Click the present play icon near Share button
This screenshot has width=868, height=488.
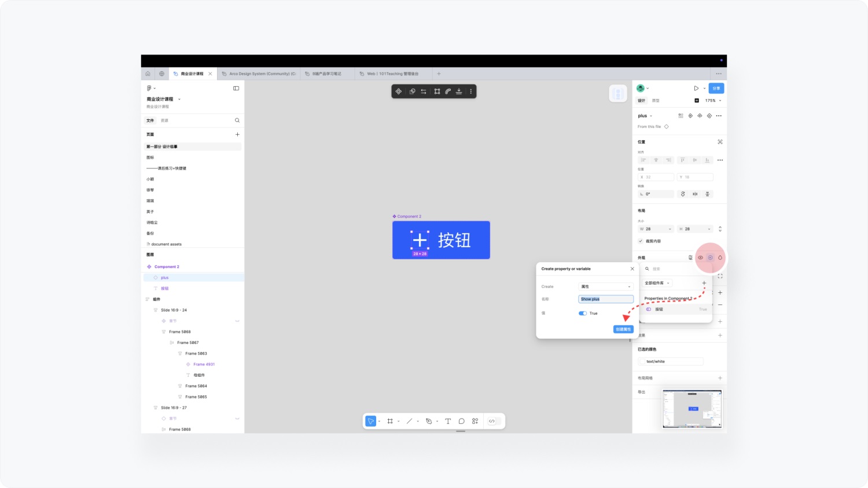pos(696,88)
